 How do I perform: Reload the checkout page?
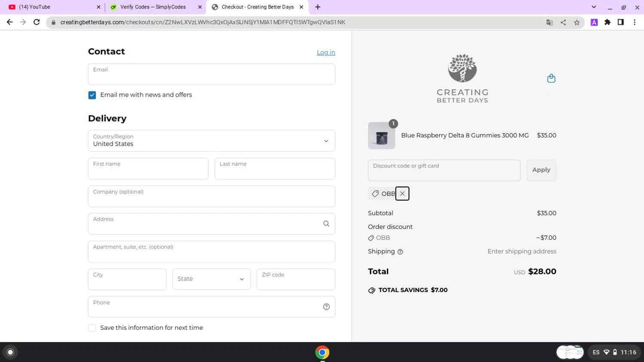[x=37, y=22]
